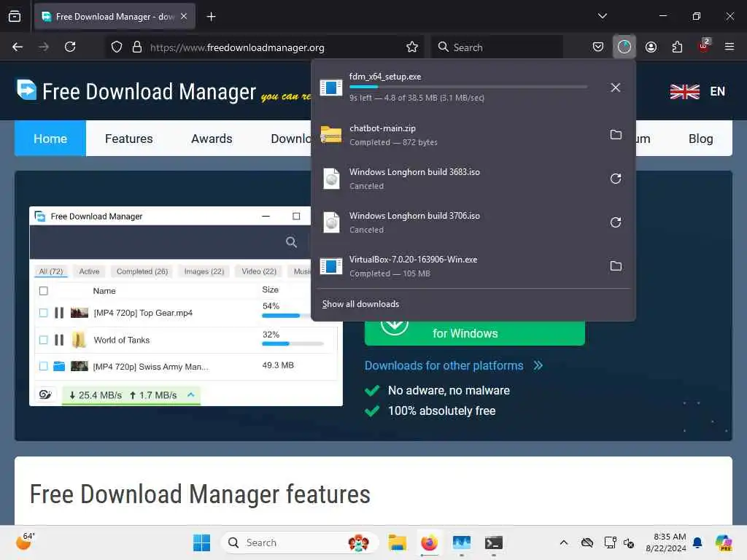Open Windows Start menu
Screen dimensions: 747x560
click(x=201, y=542)
